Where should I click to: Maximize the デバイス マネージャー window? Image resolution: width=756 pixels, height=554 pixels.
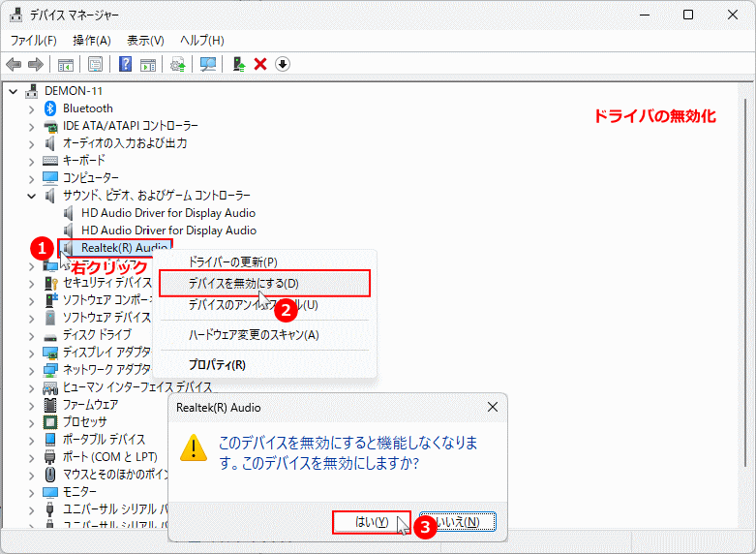pos(688,15)
